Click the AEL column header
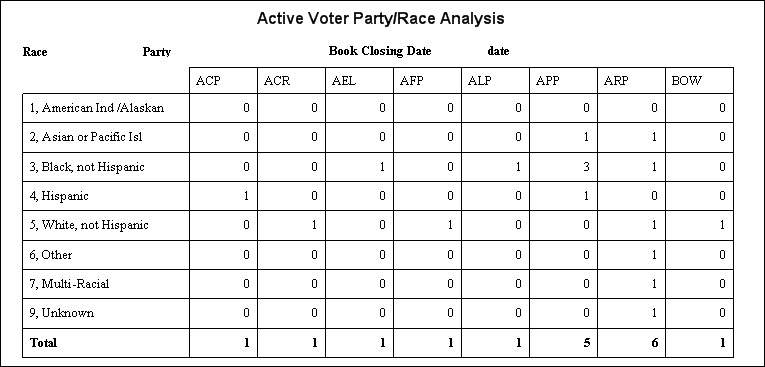Image resolution: width=765 pixels, height=367 pixels. [x=344, y=81]
